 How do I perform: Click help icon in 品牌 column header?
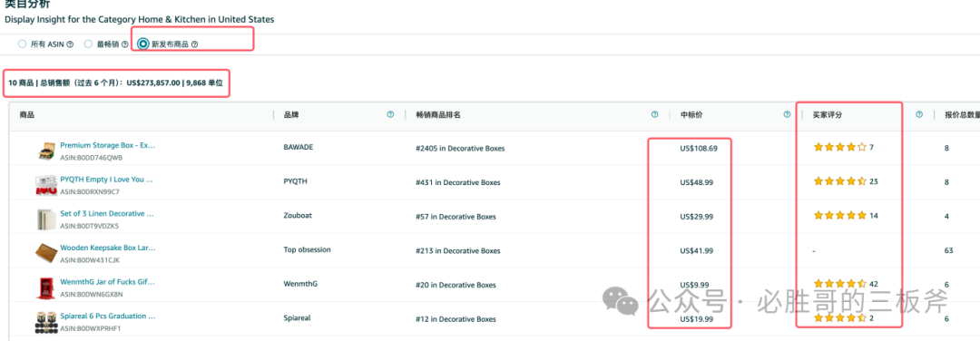coord(390,114)
